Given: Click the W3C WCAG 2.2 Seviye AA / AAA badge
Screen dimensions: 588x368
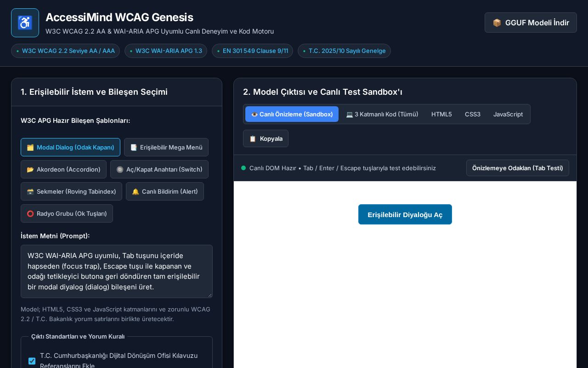Looking at the screenshot, I should tap(65, 51).
